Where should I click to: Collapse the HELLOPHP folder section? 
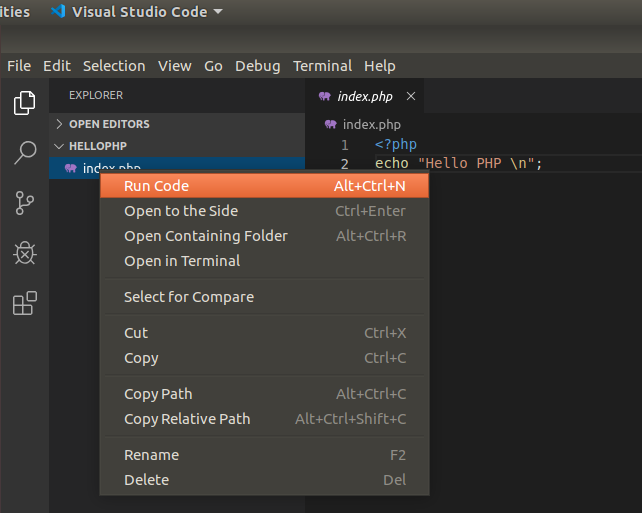coord(177,146)
